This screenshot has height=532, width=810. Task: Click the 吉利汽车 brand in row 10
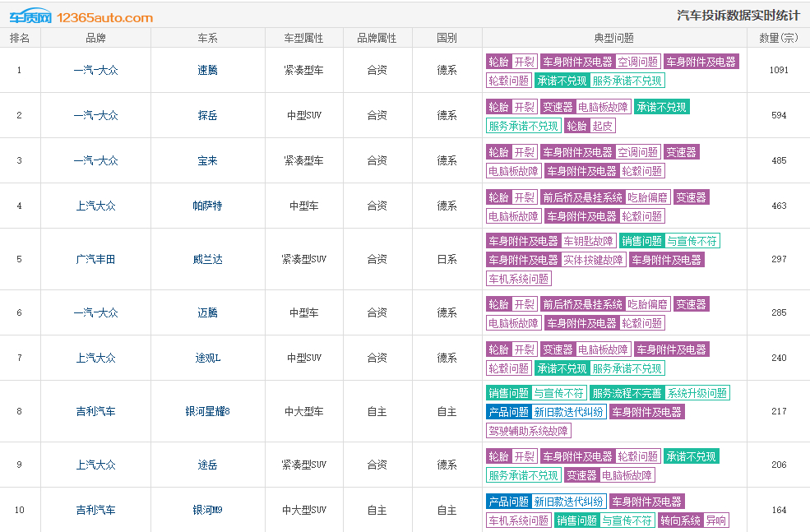(95, 511)
